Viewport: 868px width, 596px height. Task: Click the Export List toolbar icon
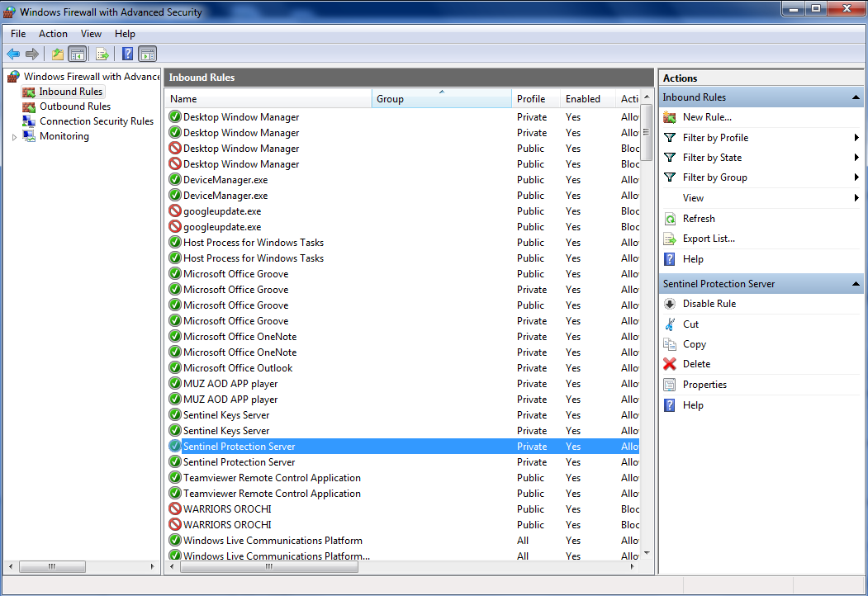click(x=101, y=54)
